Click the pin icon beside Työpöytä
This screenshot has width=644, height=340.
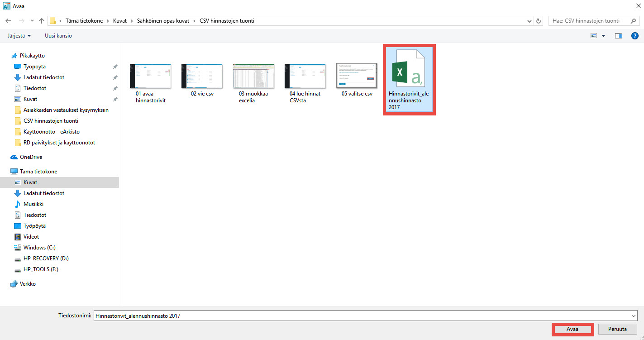[x=115, y=67]
